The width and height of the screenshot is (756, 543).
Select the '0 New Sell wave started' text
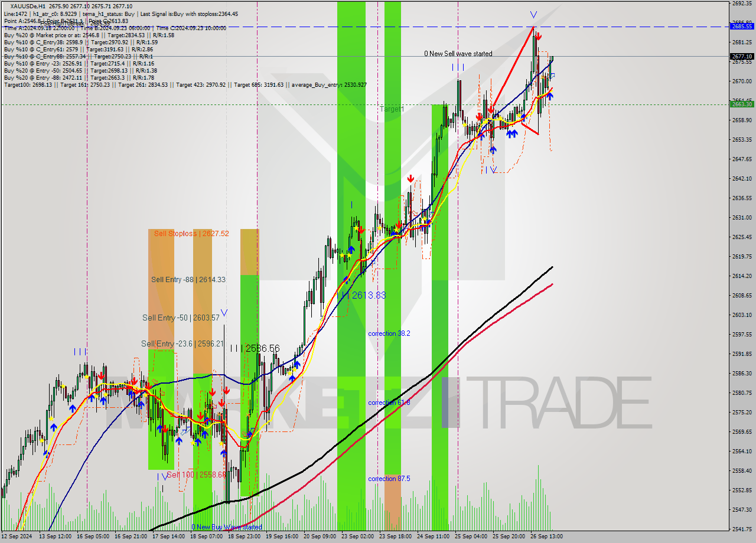[458, 54]
